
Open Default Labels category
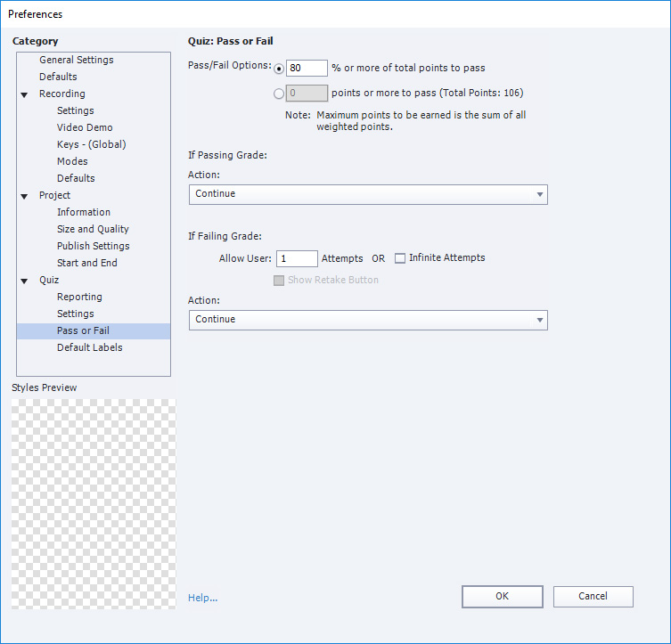pos(89,347)
